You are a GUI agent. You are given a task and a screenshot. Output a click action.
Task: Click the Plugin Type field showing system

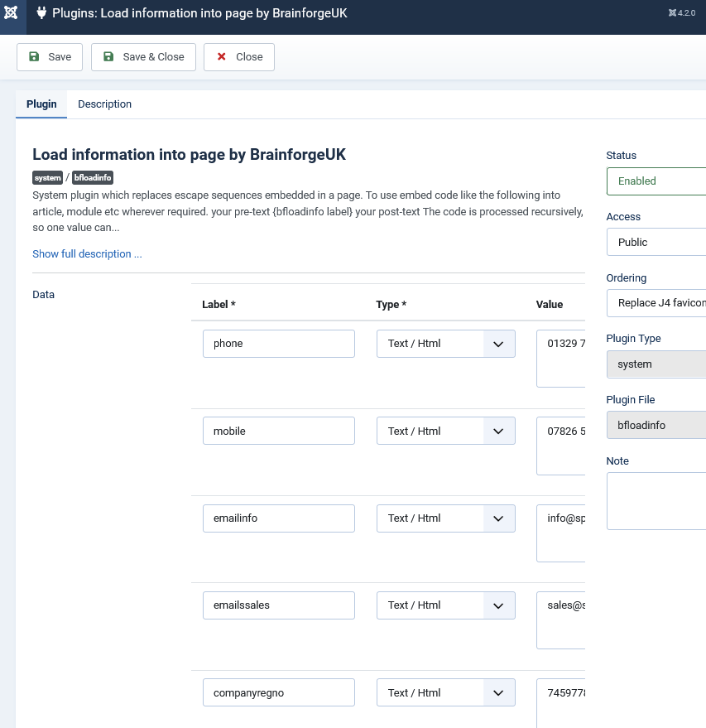656,364
